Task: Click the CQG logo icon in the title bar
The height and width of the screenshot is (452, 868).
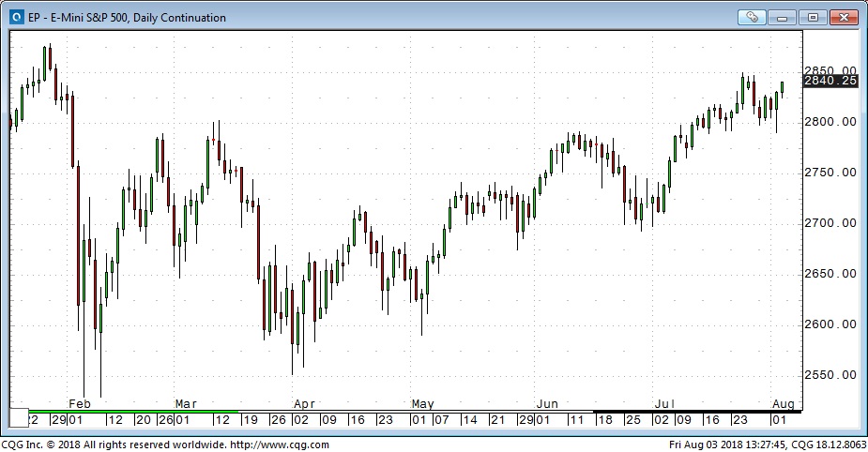Action: pos(17,17)
